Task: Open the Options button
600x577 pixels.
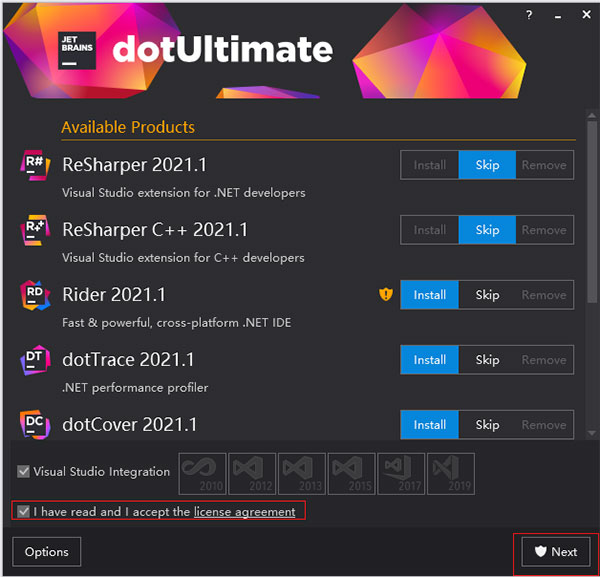Action: click(x=47, y=552)
